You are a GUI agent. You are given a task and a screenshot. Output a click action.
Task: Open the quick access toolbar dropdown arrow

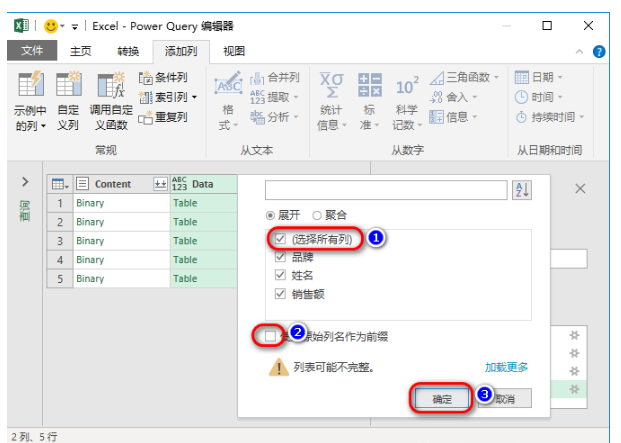[x=74, y=27]
